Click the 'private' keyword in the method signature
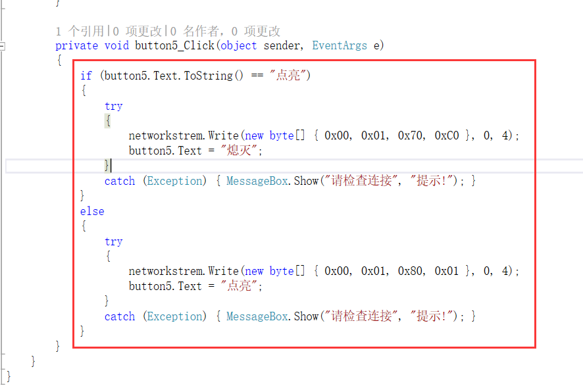 pos(76,45)
